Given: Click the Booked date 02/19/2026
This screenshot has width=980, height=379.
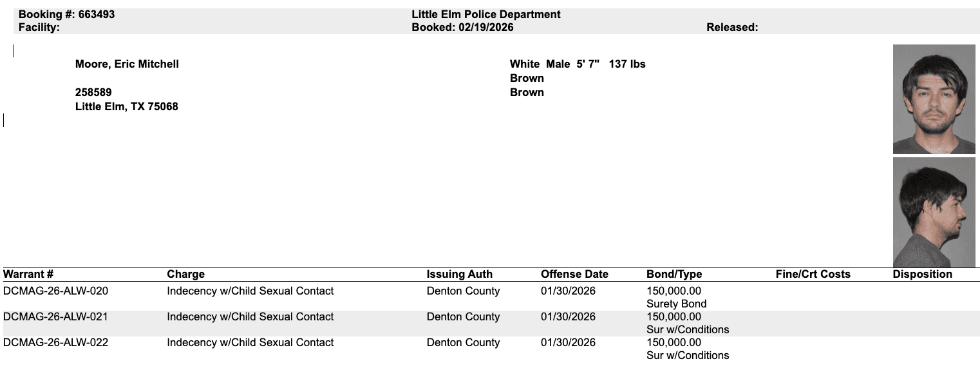Looking at the screenshot, I should (462, 27).
